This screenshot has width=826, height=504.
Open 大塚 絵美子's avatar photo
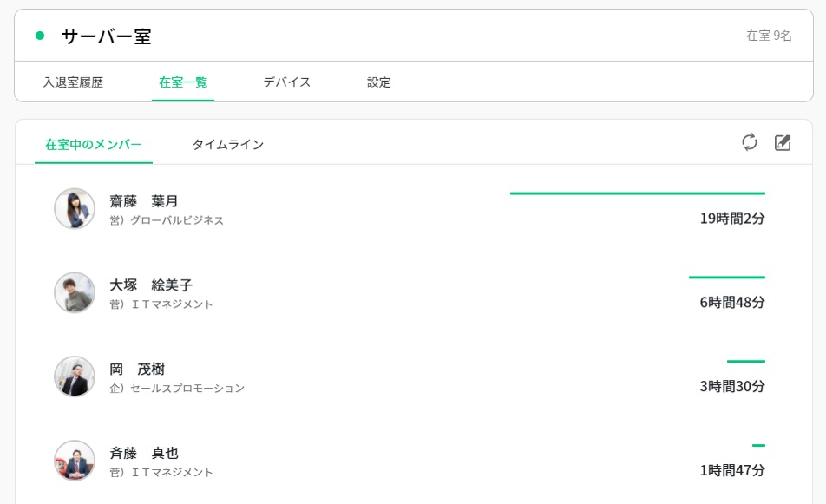click(75, 293)
